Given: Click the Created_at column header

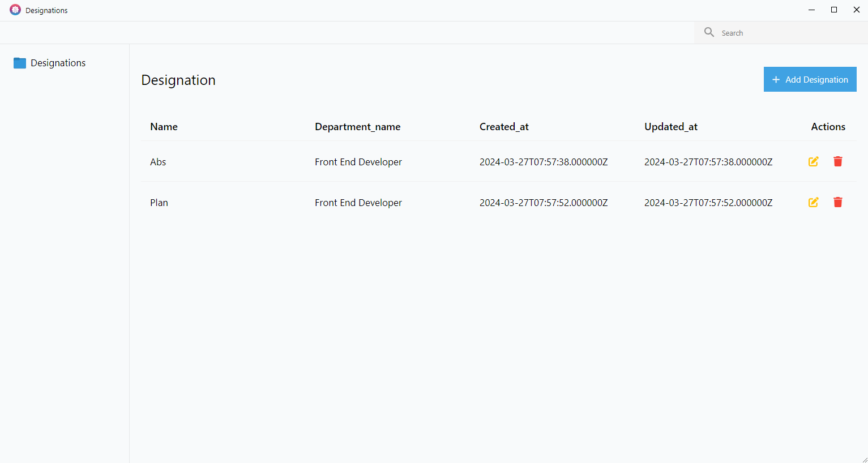Looking at the screenshot, I should tap(504, 127).
